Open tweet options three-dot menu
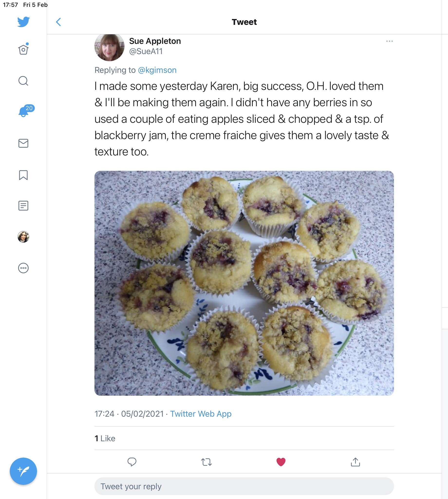 389,41
